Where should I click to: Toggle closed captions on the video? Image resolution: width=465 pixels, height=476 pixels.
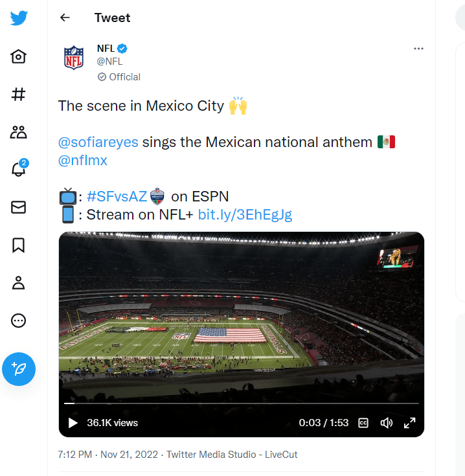tap(363, 423)
